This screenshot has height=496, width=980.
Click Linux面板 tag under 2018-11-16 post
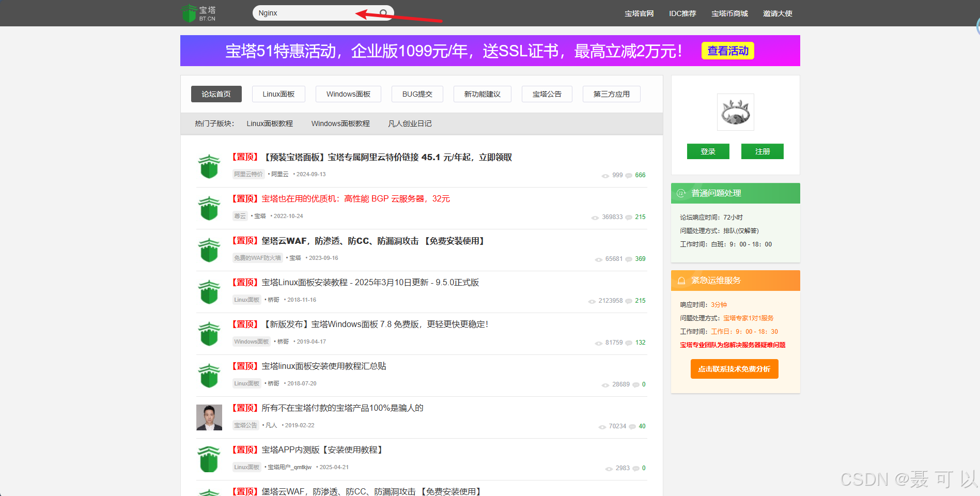(x=247, y=300)
